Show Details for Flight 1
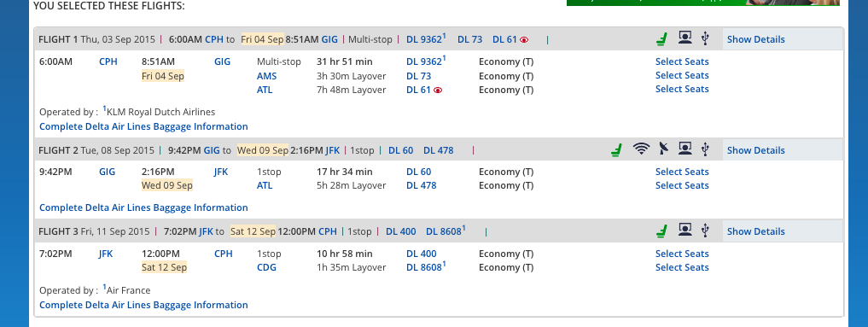Screen dimensions: 868x327 [755, 39]
